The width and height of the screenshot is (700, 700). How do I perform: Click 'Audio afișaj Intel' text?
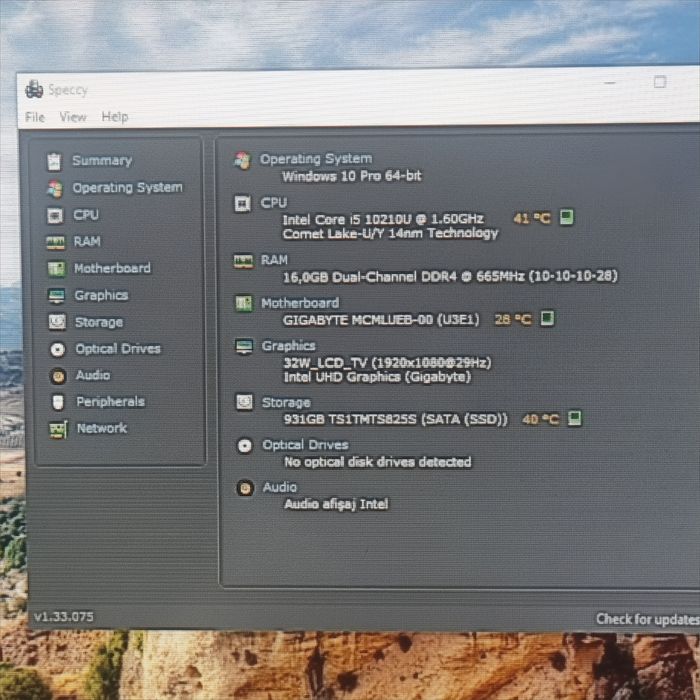tap(336, 504)
